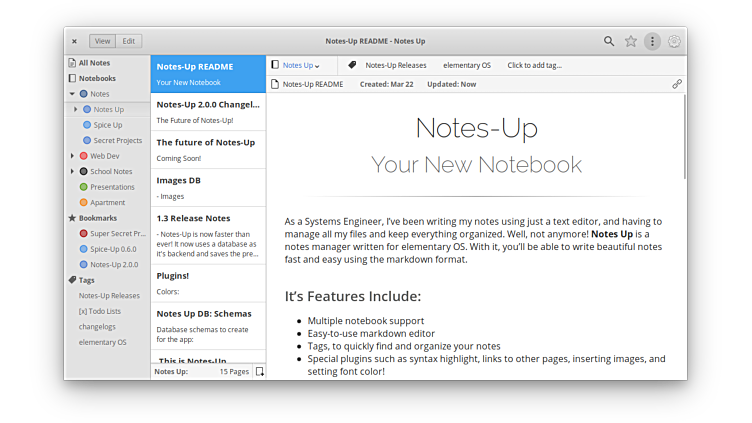Select All Notes in the sidebar

point(94,63)
